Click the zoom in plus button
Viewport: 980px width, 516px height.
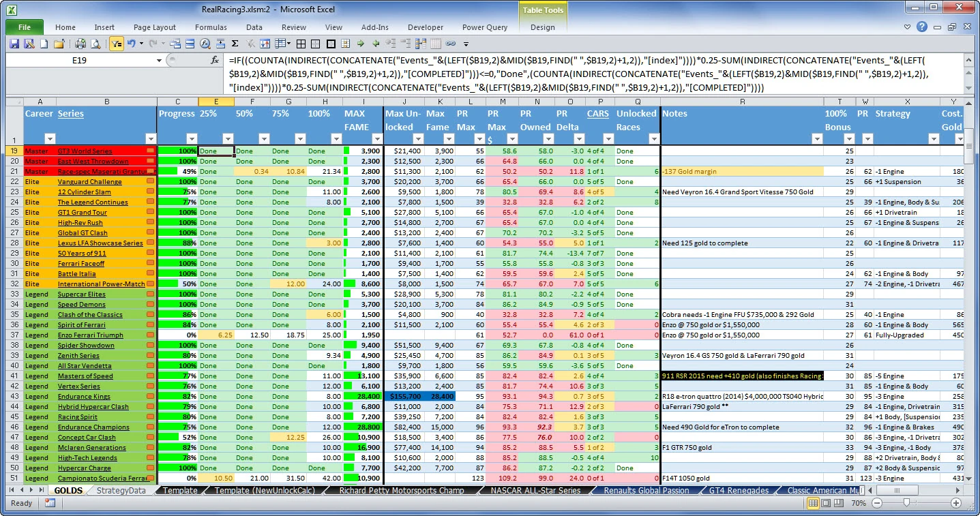click(x=956, y=503)
